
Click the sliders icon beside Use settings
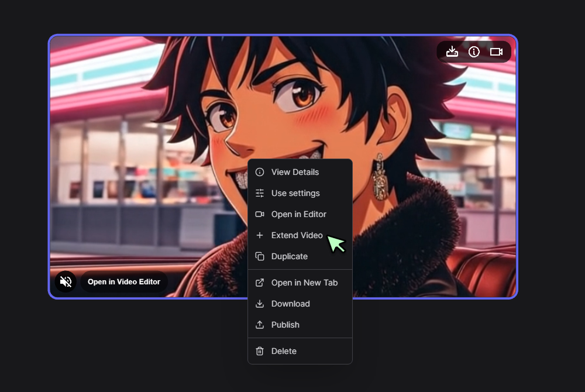[x=259, y=193]
